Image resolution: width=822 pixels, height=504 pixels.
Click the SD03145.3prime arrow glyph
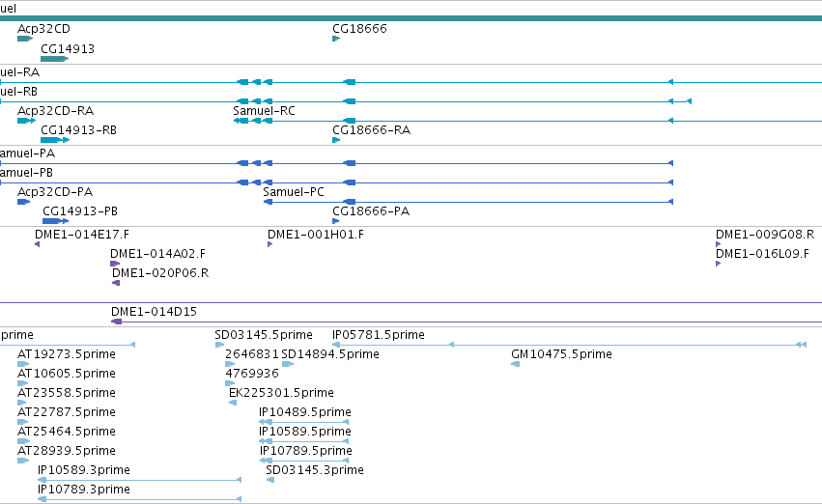(x=270, y=480)
